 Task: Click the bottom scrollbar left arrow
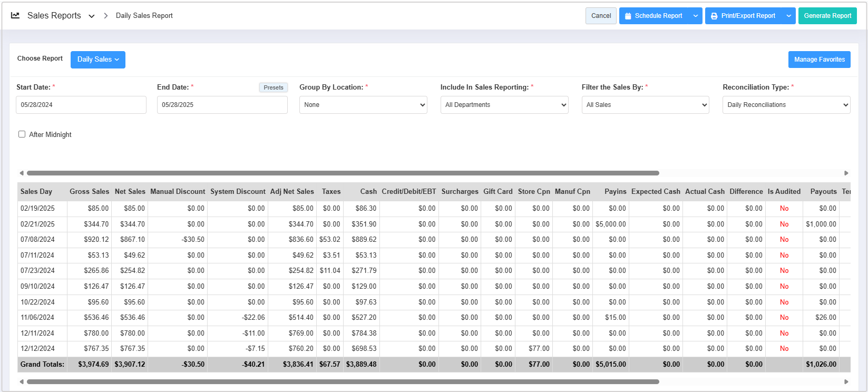point(22,381)
